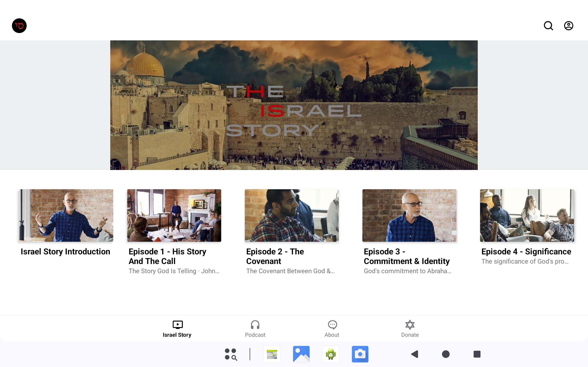This screenshot has width=588, height=367.
Task: Launch the calendar app in taskbar
Action: 272,354
